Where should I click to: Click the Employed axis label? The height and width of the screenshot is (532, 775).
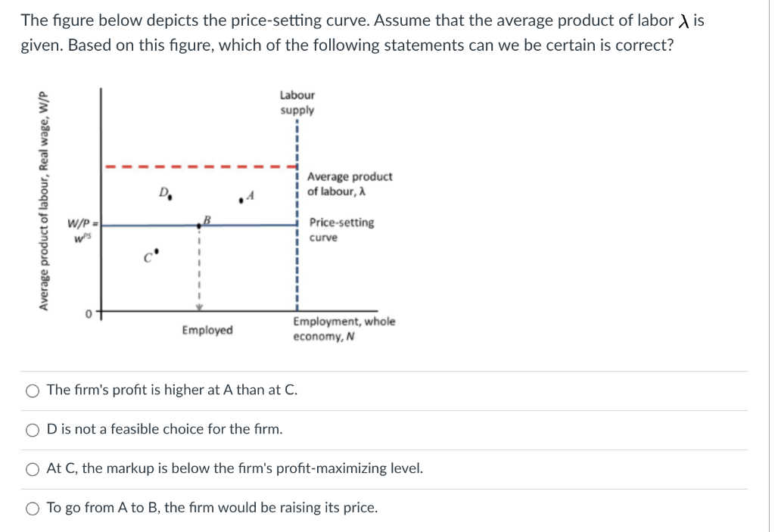click(206, 330)
